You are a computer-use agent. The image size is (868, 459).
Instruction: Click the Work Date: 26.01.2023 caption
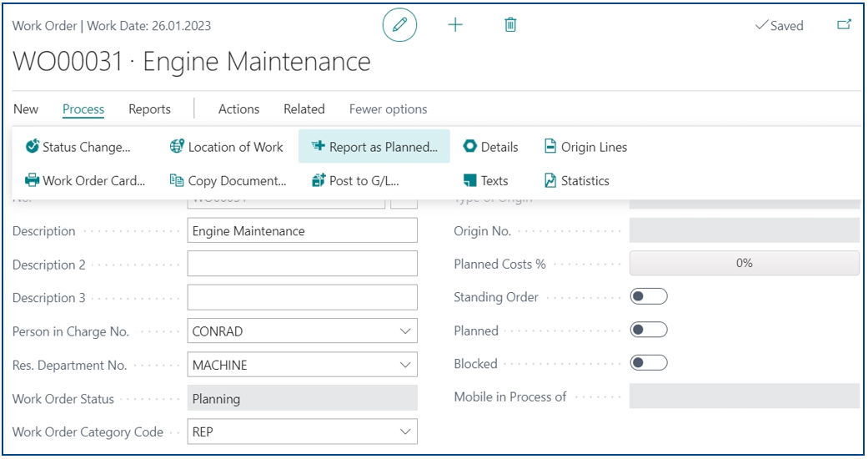tap(149, 26)
